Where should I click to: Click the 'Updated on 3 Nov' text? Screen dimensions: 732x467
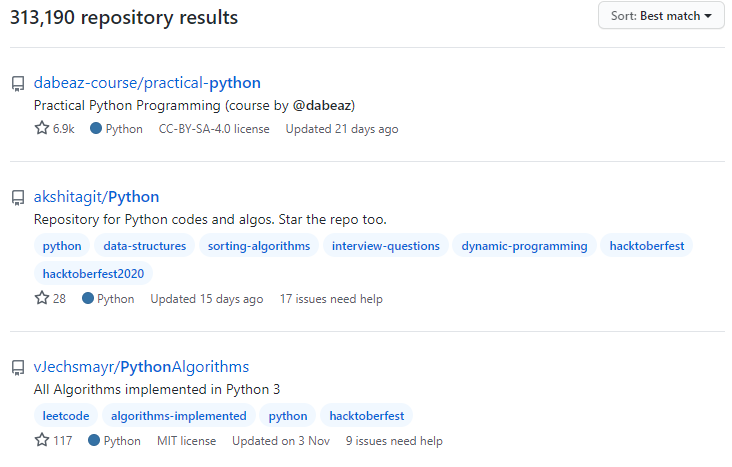click(x=281, y=441)
